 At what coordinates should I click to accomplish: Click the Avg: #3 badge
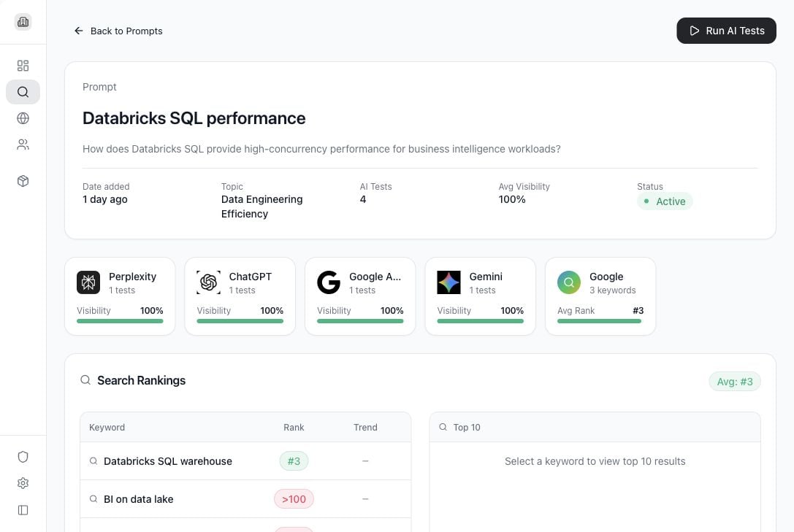735,382
